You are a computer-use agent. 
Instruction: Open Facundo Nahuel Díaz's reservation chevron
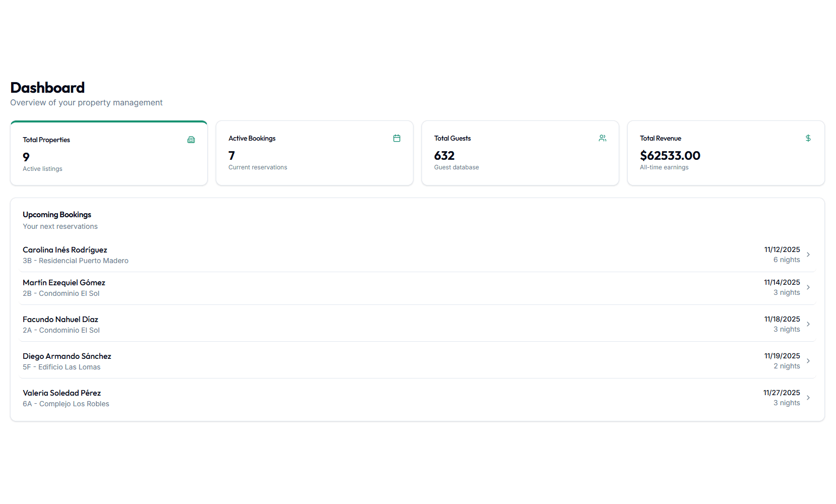tap(809, 324)
